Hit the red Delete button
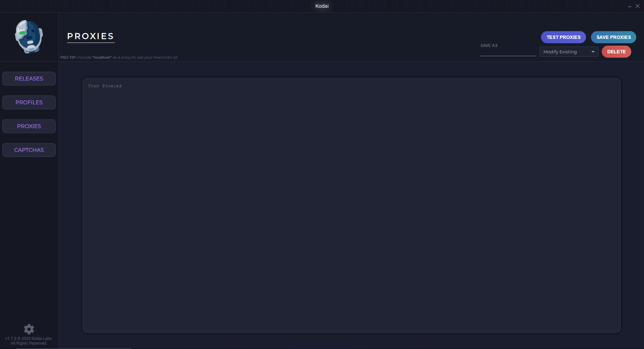Viewport: 644px width, 349px height. pyautogui.click(x=616, y=52)
